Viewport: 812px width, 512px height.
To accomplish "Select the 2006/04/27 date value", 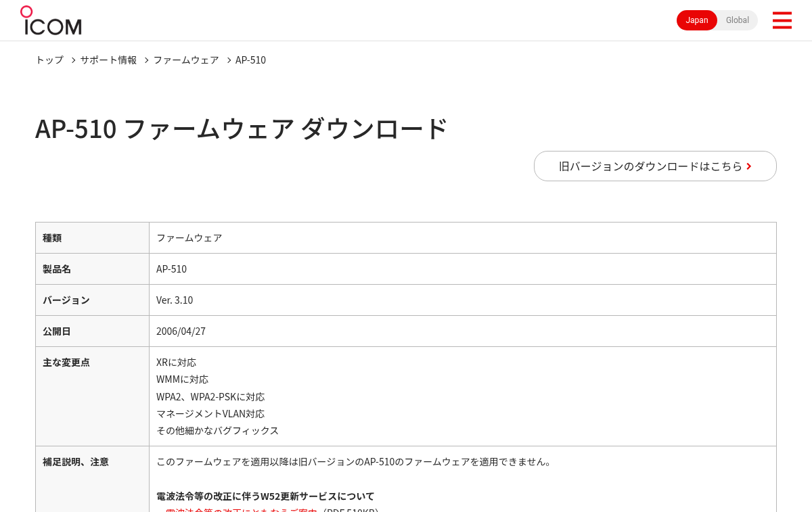I will tap(181, 331).
